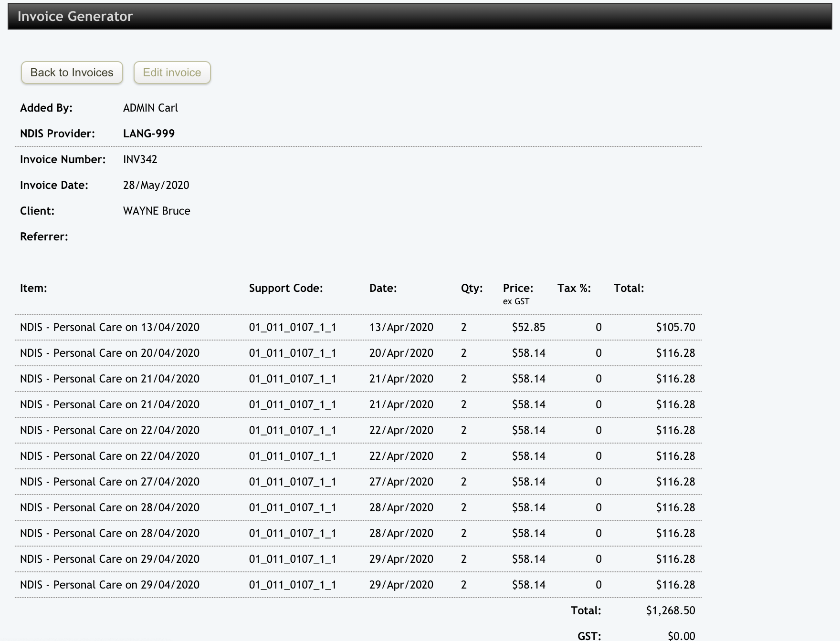
Task: Click the Item column header
Action: (33, 288)
